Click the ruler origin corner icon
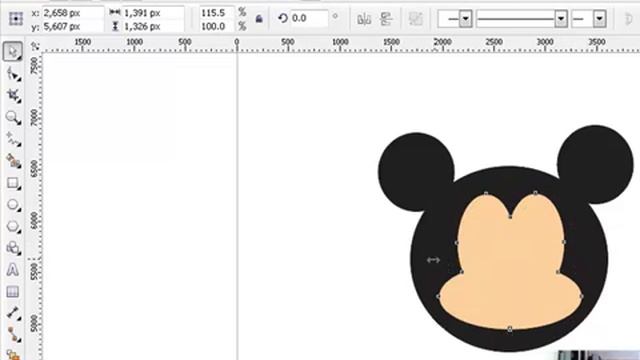 click(35, 46)
